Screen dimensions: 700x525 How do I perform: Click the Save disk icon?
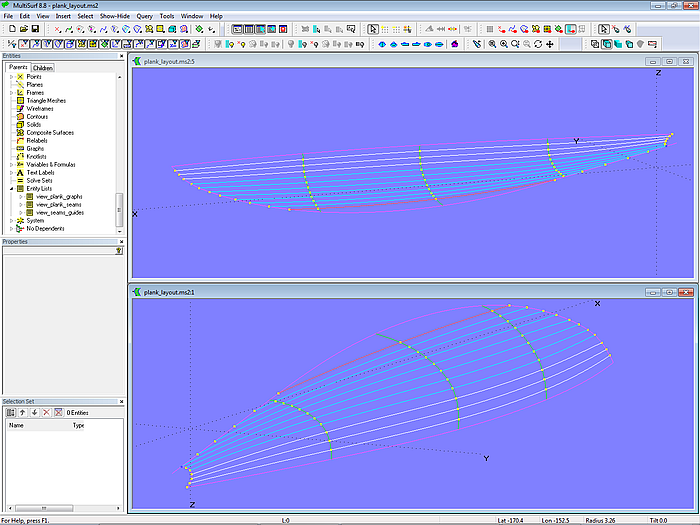tap(34, 30)
